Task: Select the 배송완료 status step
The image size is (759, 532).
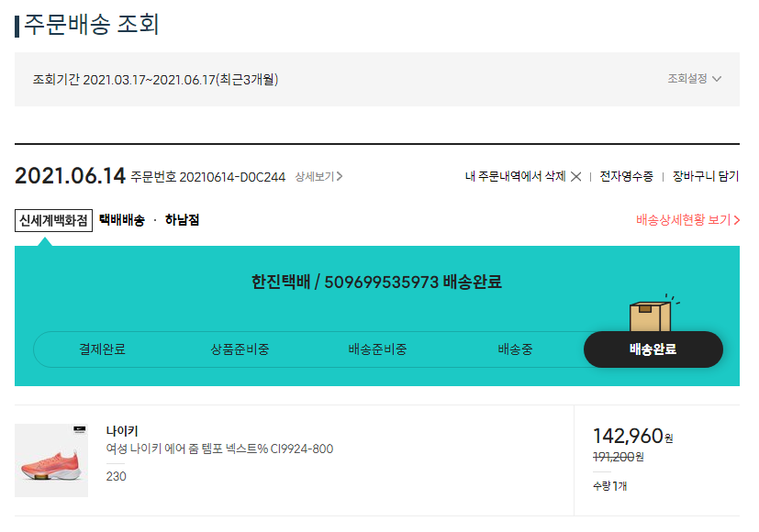Action: pos(653,349)
